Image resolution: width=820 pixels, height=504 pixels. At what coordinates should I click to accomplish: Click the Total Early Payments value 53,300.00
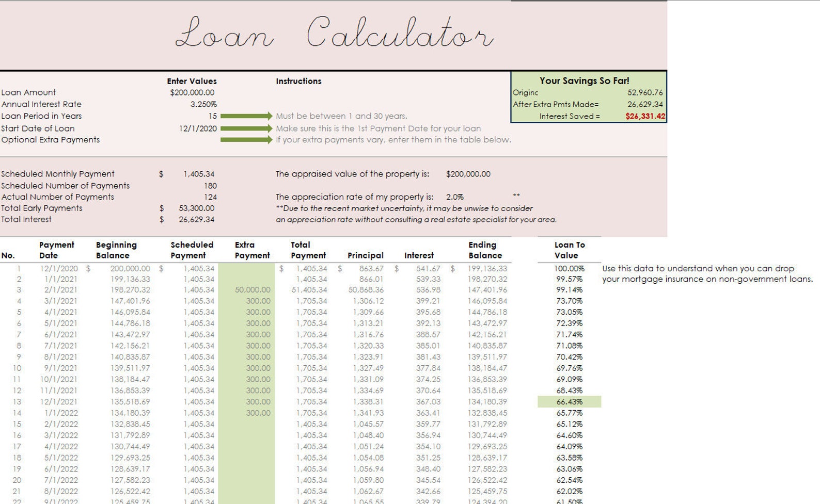(197, 208)
